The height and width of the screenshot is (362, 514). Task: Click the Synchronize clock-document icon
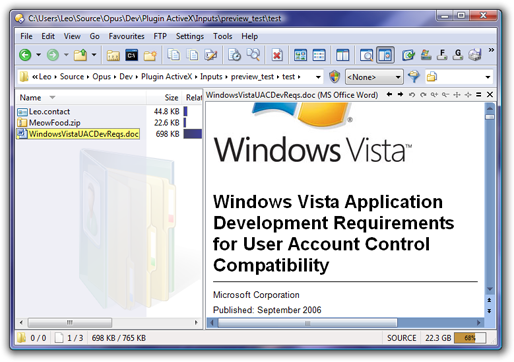coord(235,55)
